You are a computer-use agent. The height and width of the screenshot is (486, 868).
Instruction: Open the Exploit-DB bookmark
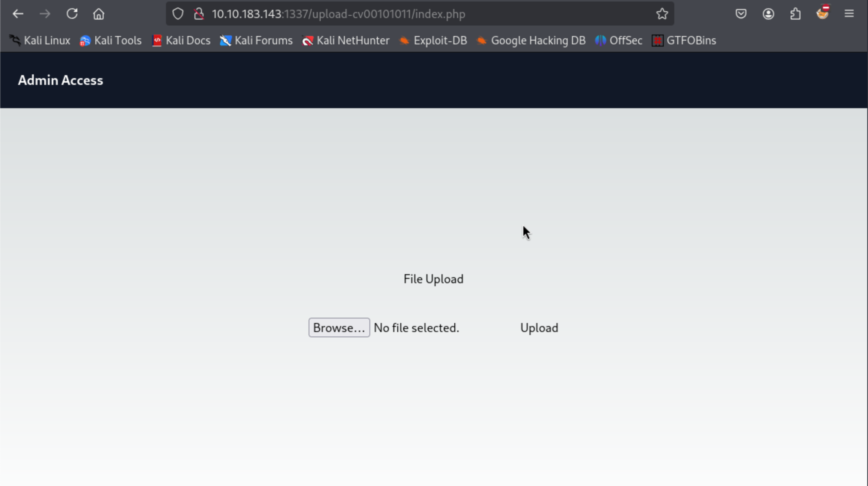(433, 40)
